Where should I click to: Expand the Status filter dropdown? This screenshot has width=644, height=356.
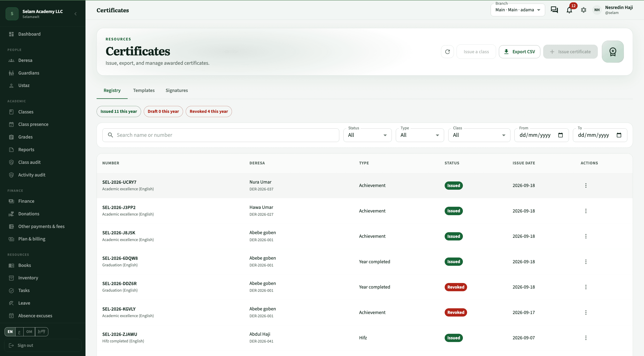367,135
